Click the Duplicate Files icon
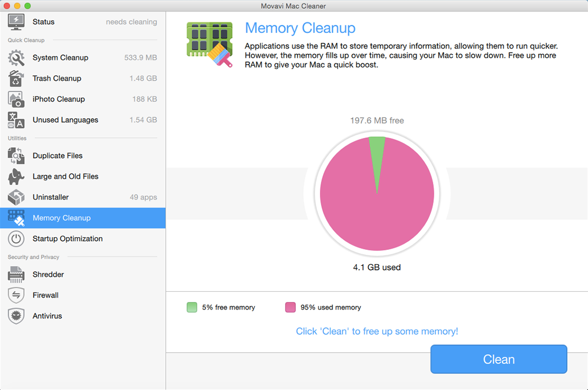588x390 pixels. [16, 156]
